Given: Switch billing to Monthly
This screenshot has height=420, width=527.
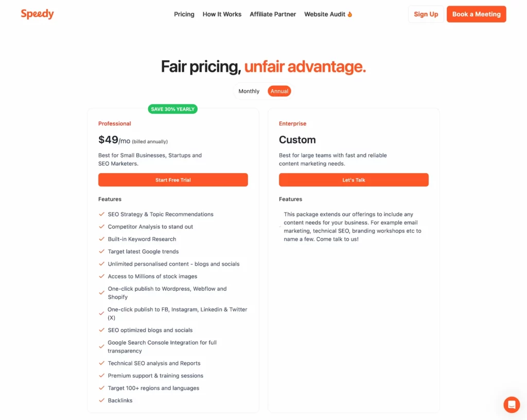Looking at the screenshot, I should tap(249, 91).
